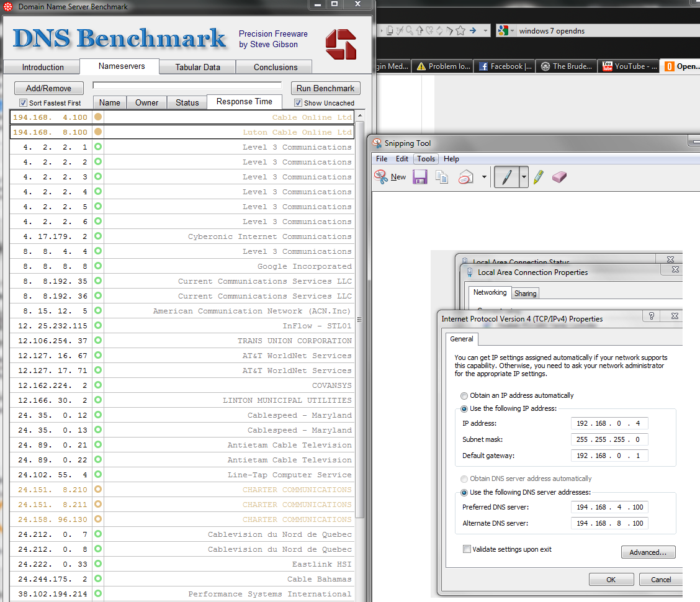
Task: Click the DNS Benchmark title bar icon
Action: (x=8, y=6)
